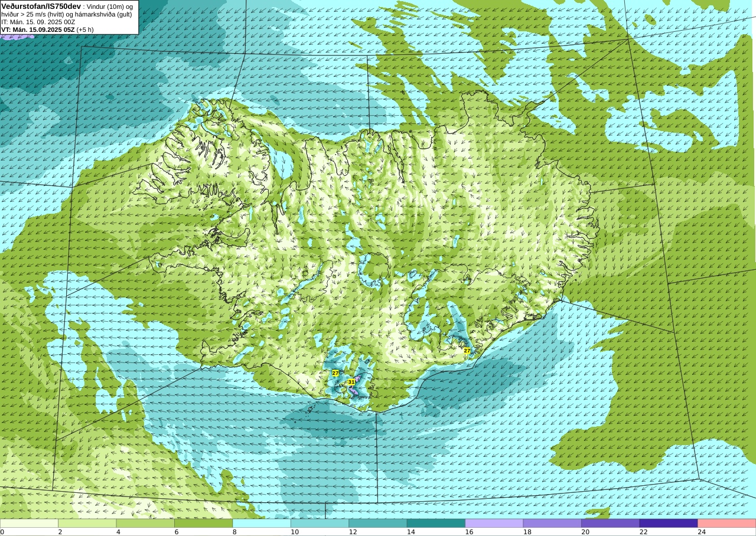Click legend scale number 24
The width and height of the screenshot is (756, 536).
[x=702, y=532]
